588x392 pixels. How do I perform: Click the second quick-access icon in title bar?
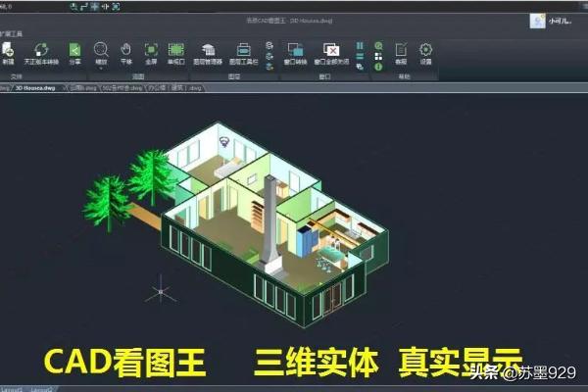84,7
